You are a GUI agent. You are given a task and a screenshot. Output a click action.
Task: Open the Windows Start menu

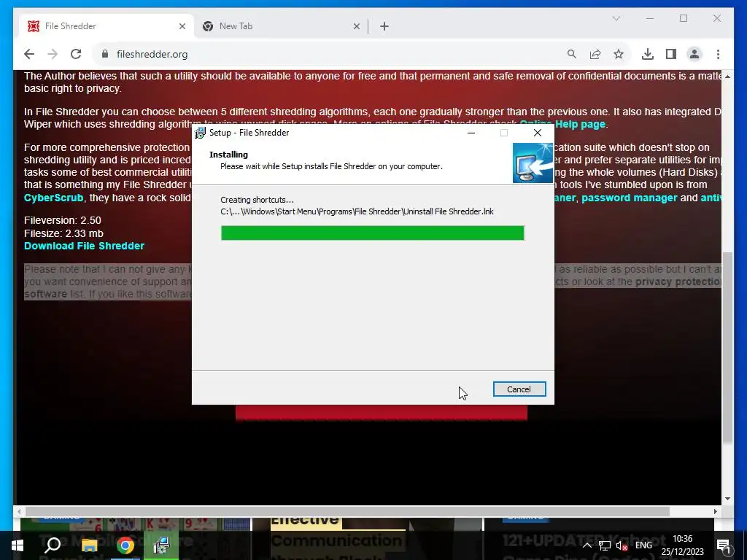(x=18, y=545)
